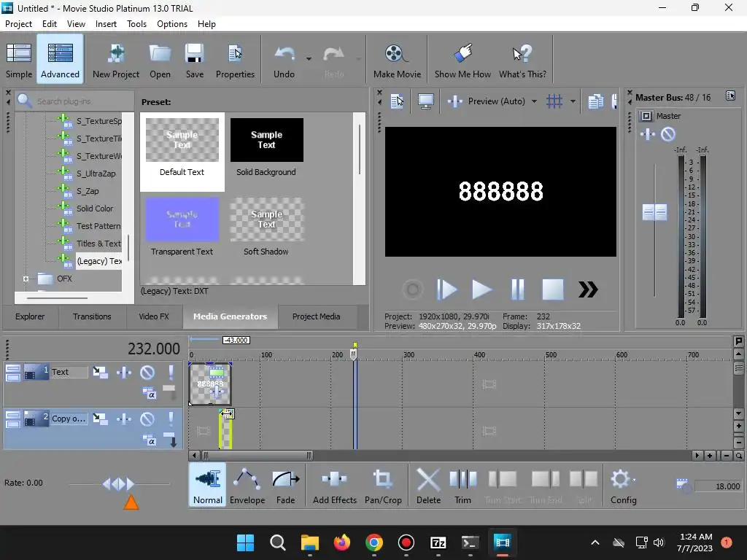This screenshot has height=560, width=747.
Task: Open the Insert menu
Action: (106, 24)
